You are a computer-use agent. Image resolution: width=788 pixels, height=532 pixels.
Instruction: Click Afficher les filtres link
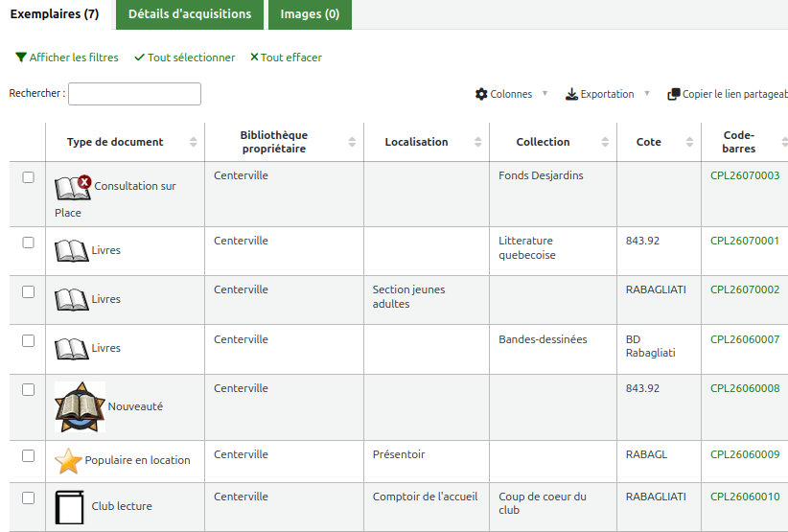click(67, 58)
